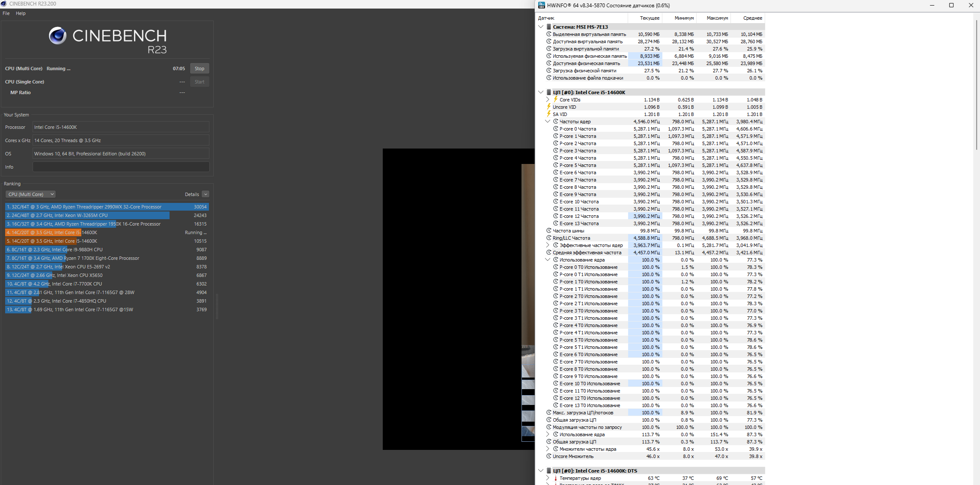Collapse the Частоты ядер group

(x=548, y=121)
